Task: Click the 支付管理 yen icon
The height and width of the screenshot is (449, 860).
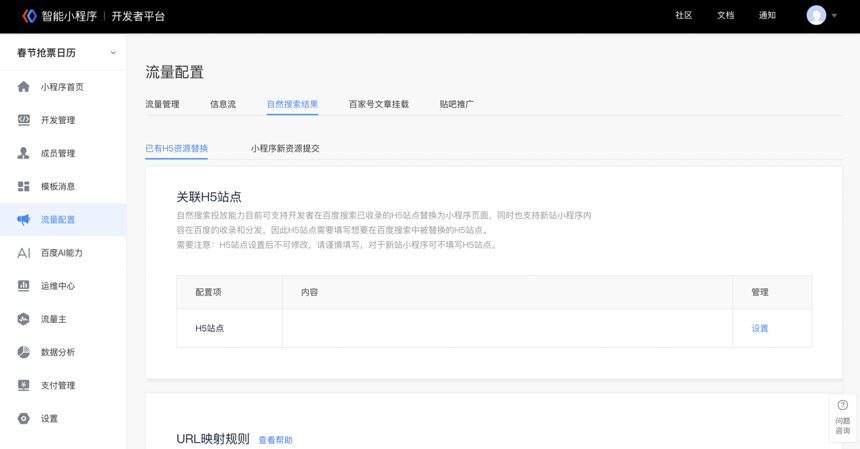Action: (24, 385)
